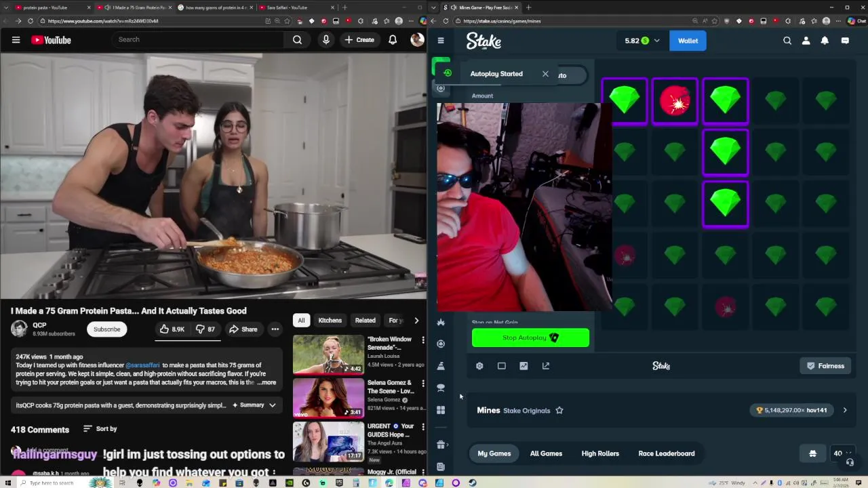Screen dimensions: 868x488
Task: Select the Kitchens filter chip
Action: 330,321
